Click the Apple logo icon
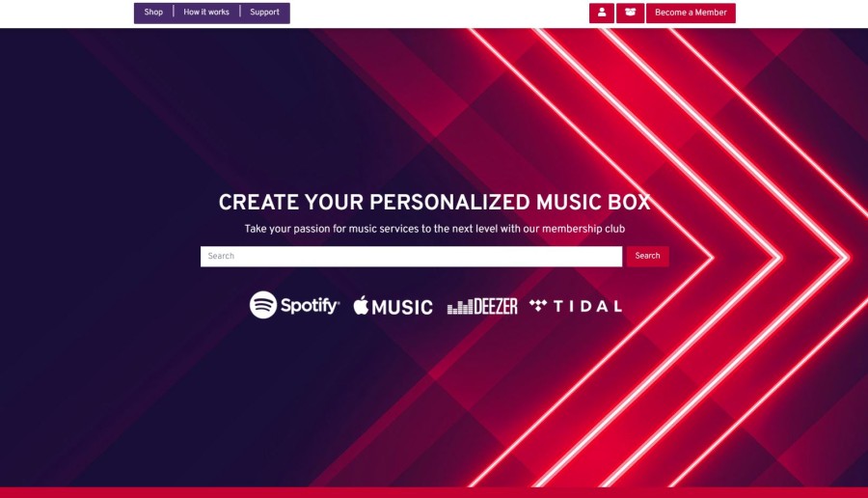 coord(361,305)
